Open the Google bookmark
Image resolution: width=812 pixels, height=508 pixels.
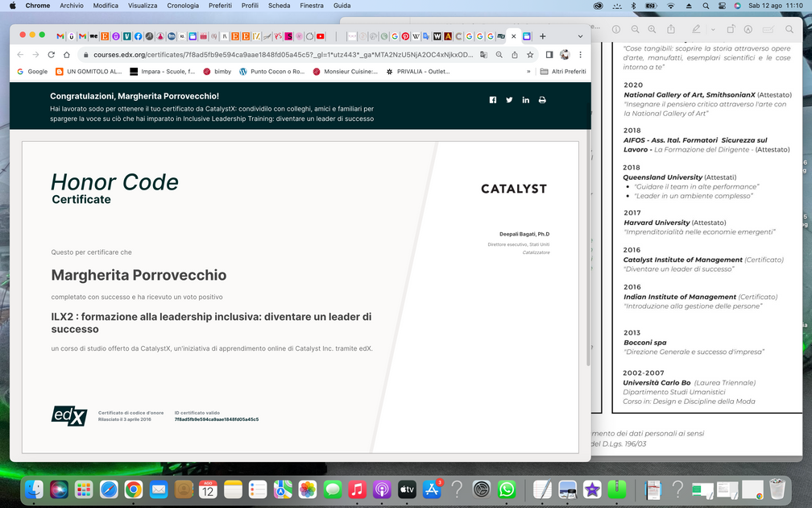[x=32, y=72]
